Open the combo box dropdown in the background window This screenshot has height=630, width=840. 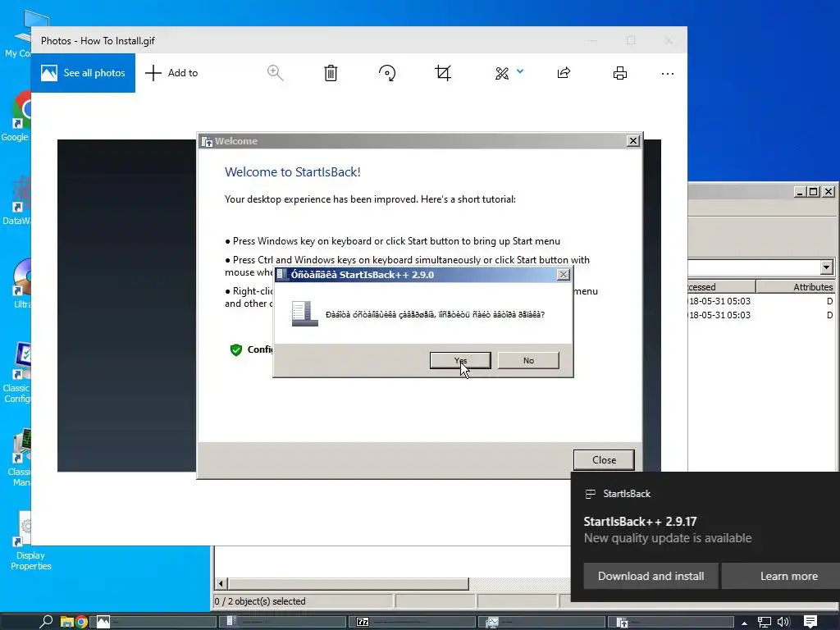pyautogui.click(x=826, y=267)
